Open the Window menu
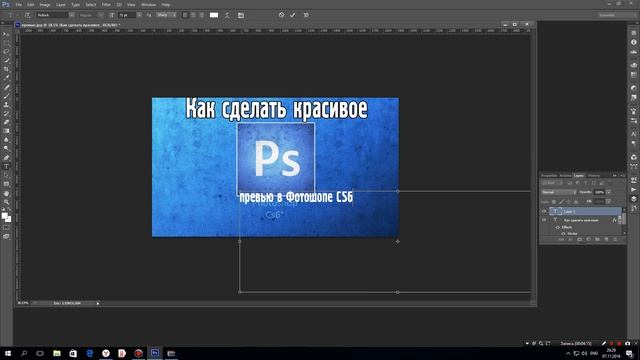The image size is (640, 360). click(x=148, y=4)
